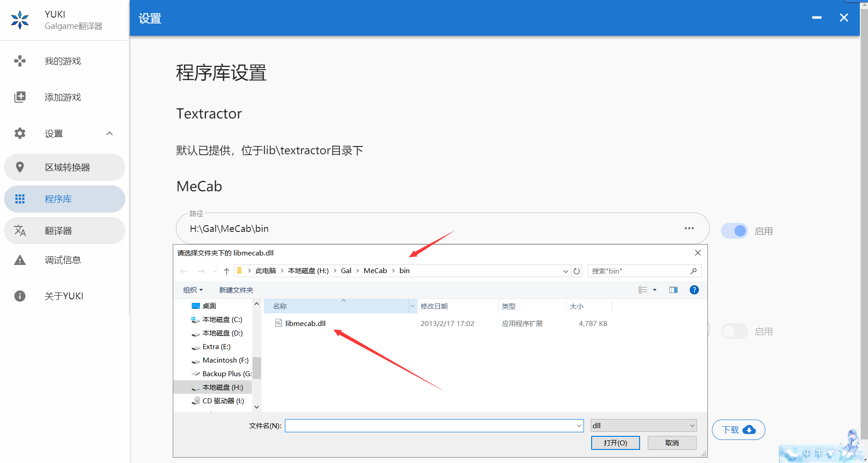
Task: Open 添加游戏 in sidebar
Action: 65,97
